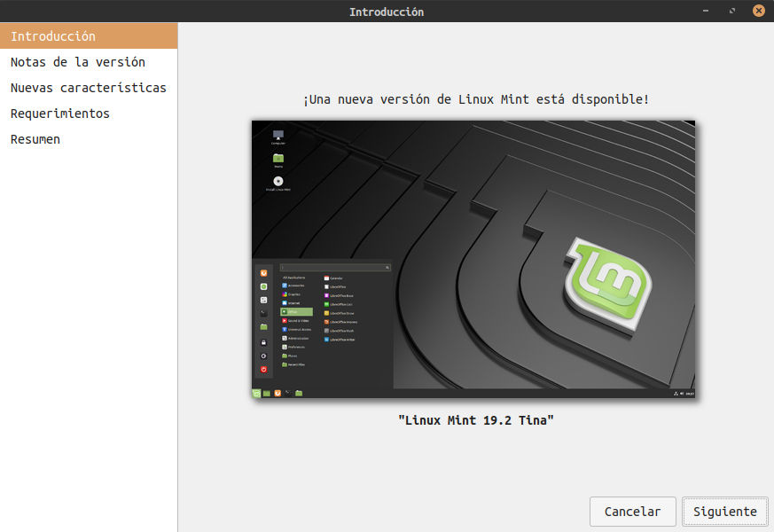Select the Introducción step in sidebar
Screen dimensions: 774x532
pos(89,35)
